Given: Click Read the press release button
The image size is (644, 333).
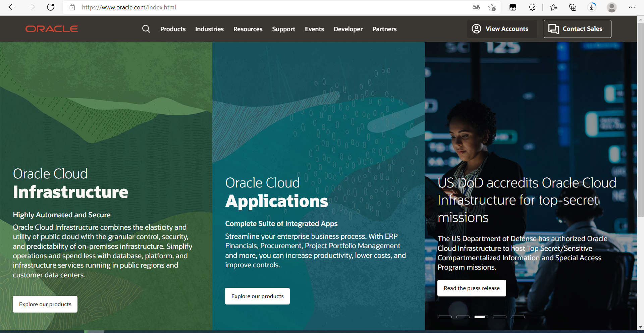Looking at the screenshot, I should coord(472,288).
